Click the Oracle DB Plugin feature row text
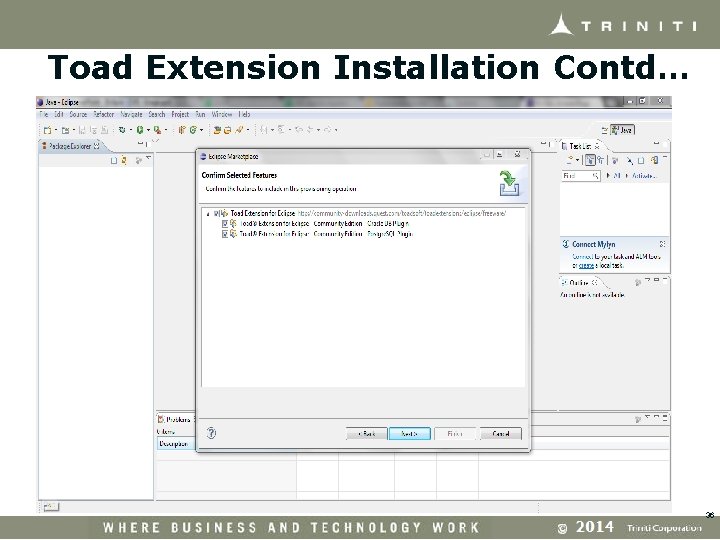Screen dimensions: 720x540 [x=324, y=224]
